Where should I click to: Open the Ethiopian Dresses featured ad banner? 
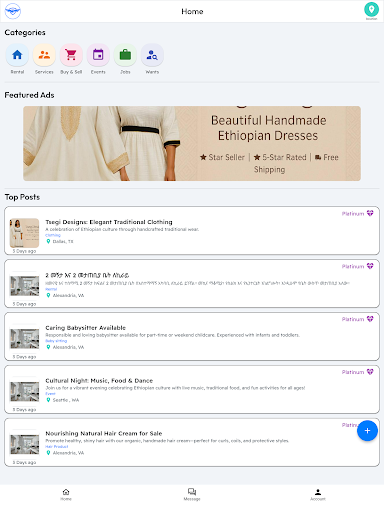(192, 144)
